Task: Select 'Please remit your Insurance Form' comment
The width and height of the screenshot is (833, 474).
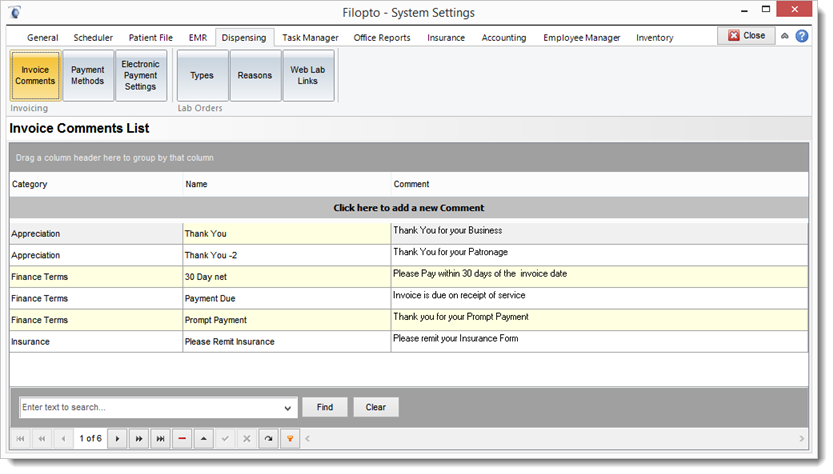Action: coord(600,342)
